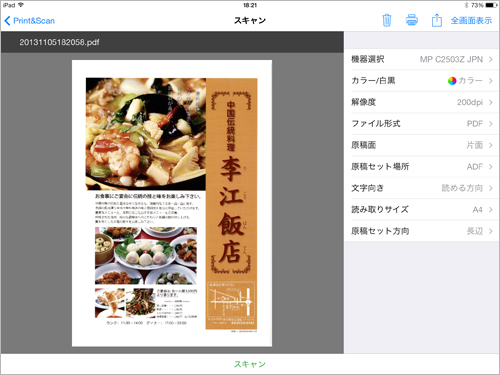The height and width of the screenshot is (375, 500).
Task: Tap the green スキャン button at bottom
Action: tap(250, 364)
